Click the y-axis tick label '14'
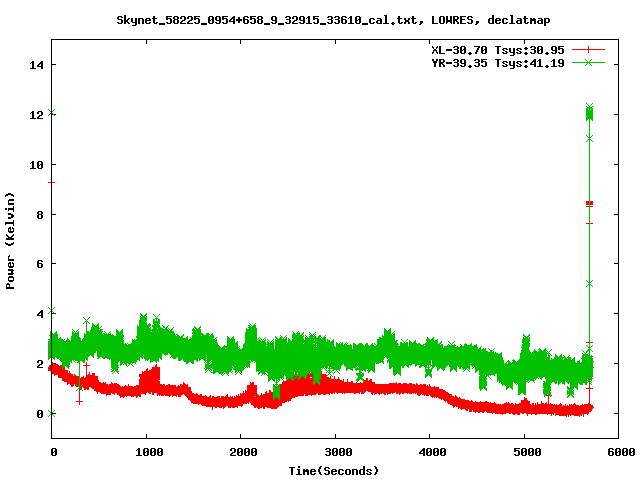Screen dimensions: 640x480 point(36,65)
